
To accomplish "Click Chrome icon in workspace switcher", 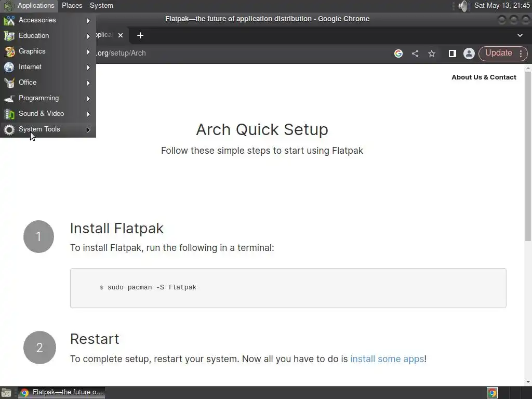I will 492,393.
